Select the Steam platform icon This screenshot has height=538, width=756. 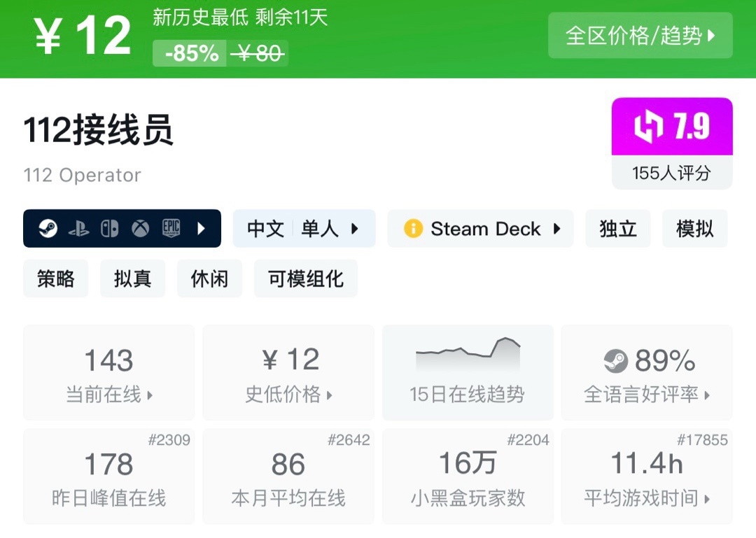48,228
